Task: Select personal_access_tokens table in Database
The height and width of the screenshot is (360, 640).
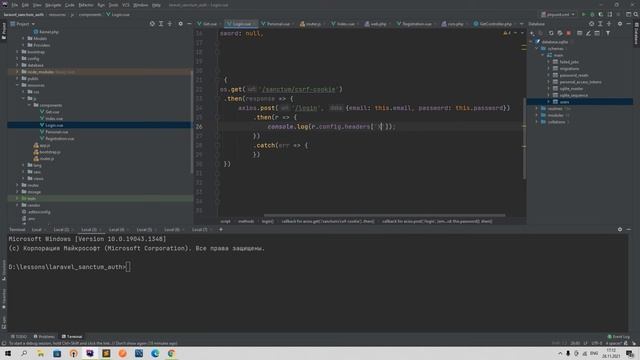Action: (580, 82)
